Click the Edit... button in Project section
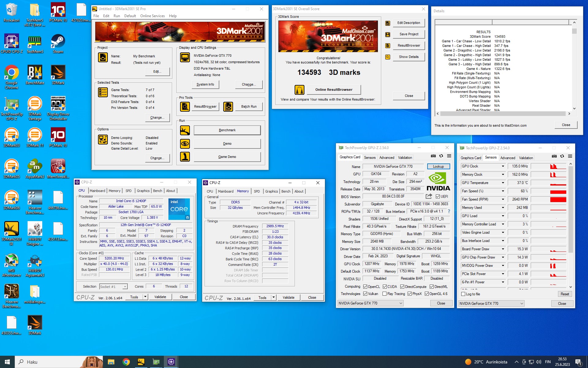The image size is (588, 368). point(157,71)
